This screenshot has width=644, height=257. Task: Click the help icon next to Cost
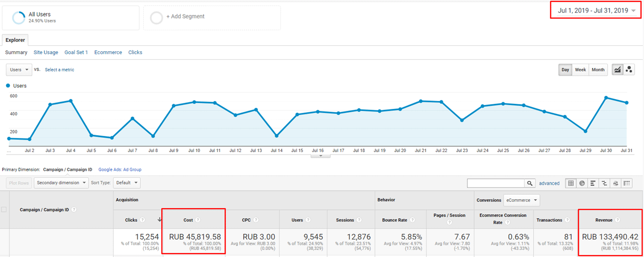pos(198,220)
